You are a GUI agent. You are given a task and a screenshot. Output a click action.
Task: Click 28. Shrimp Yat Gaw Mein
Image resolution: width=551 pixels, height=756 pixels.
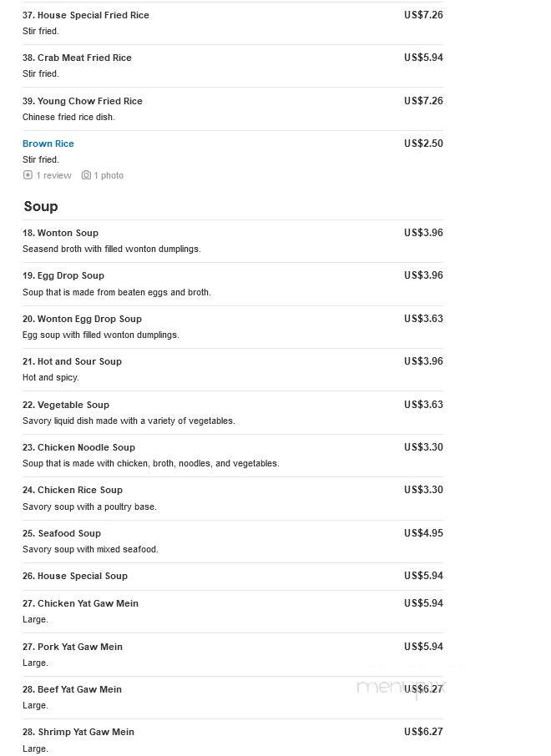coord(78,732)
